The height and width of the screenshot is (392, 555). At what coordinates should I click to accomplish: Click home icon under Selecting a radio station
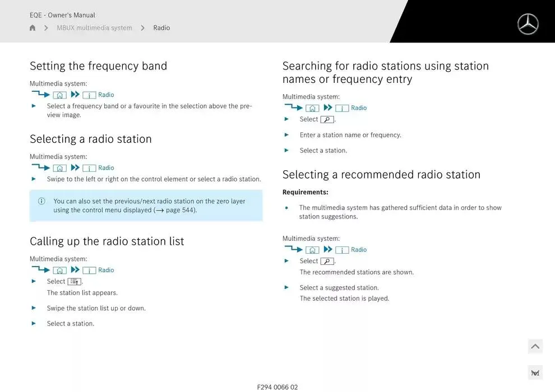click(x=60, y=168)
